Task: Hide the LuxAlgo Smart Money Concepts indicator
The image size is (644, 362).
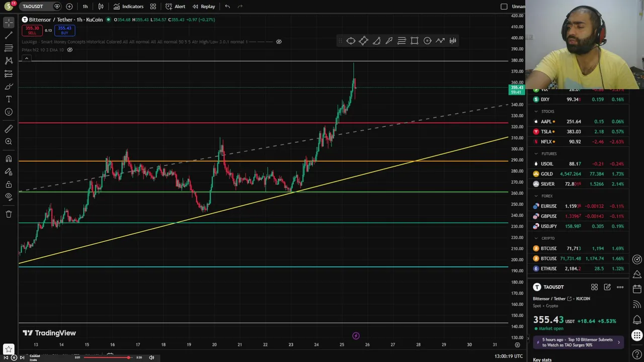Action: pyautogui.click(x=279, y=42)
